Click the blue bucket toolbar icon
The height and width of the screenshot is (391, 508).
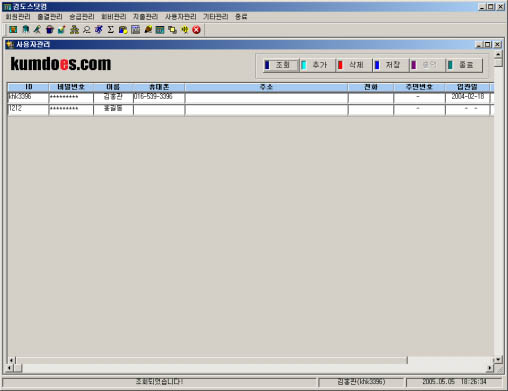coord(50,30)
